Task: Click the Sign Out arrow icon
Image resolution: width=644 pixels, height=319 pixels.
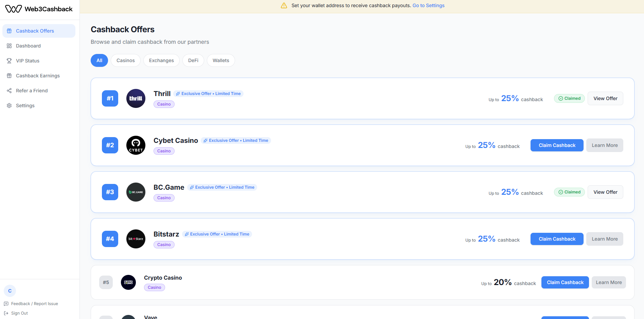Action: click(6, 313)
